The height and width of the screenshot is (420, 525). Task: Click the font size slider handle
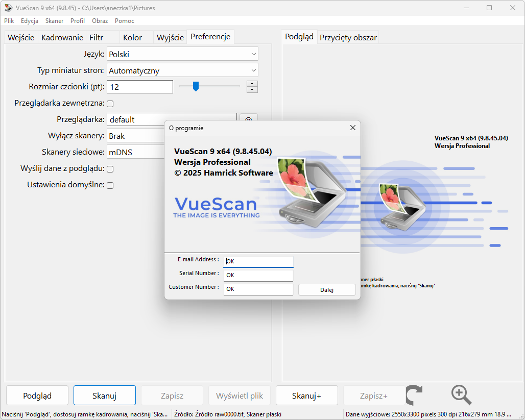(196, 86)
